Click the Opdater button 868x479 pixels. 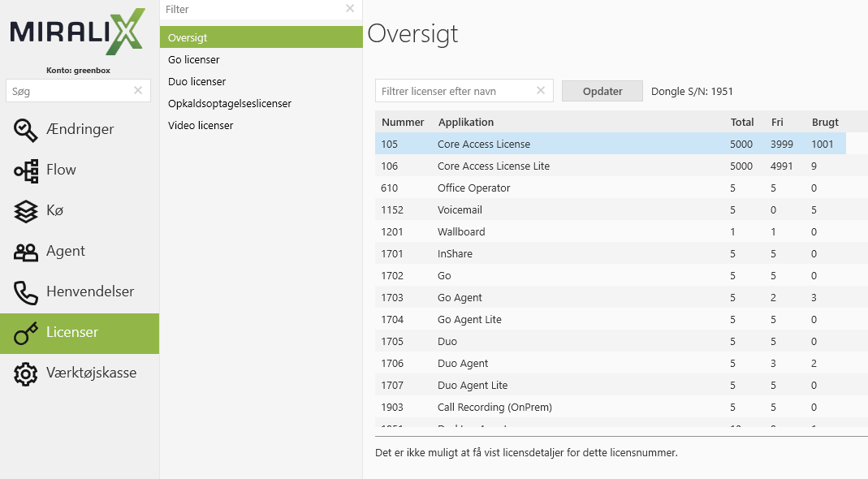(602, 91)
